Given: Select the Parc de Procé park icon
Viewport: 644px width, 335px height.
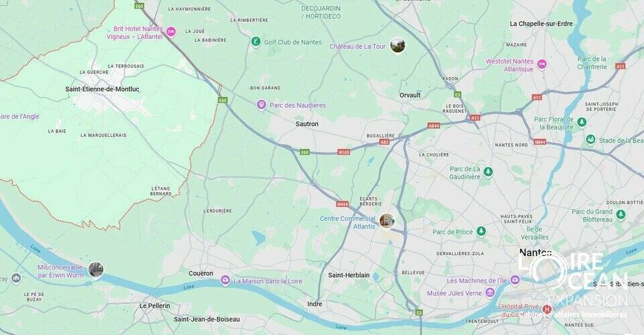Looking at the screenshot, I should 481,232.
